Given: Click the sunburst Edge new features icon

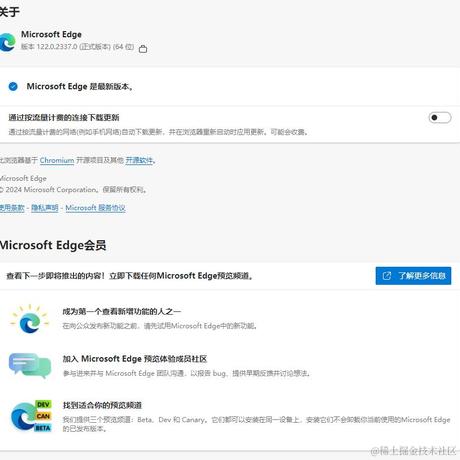Looking at the screenshot, I should (30, 319).
